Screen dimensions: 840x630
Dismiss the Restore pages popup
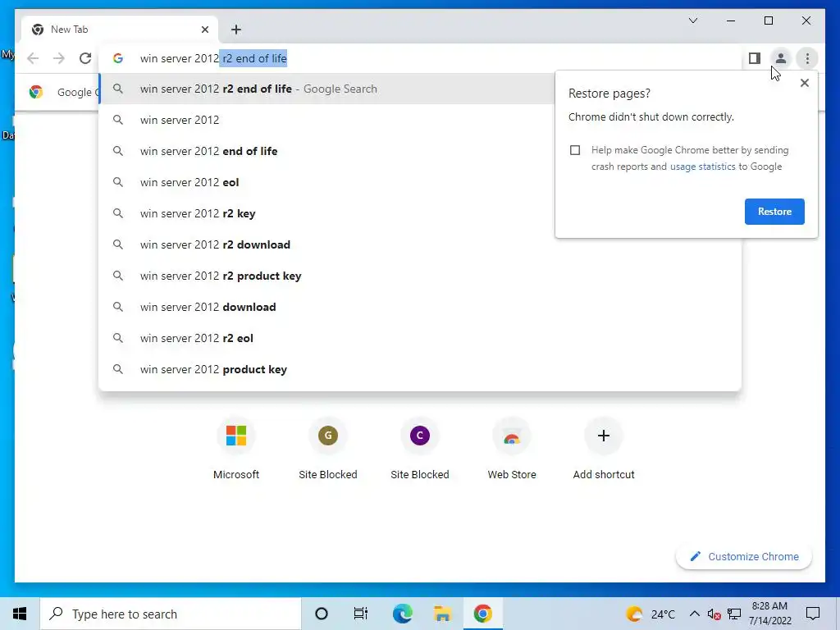coord(804,83)
